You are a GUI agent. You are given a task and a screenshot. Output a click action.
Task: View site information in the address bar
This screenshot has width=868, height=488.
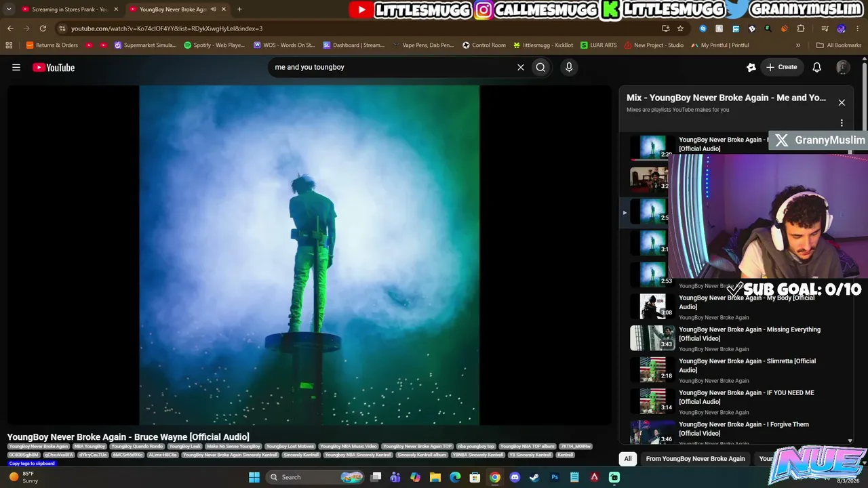[x=62, y=28]
